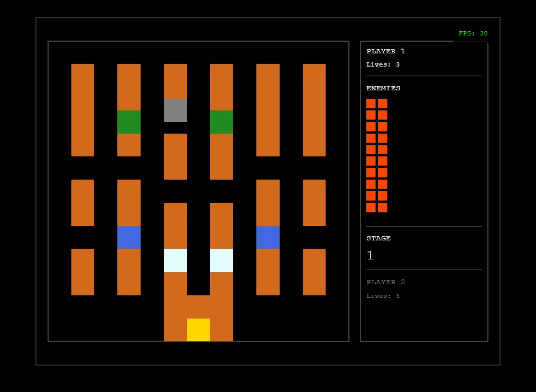Screen dimensions: 536x392
Task: Click the bottom-left enemy counter square
Action: point(371,208)
